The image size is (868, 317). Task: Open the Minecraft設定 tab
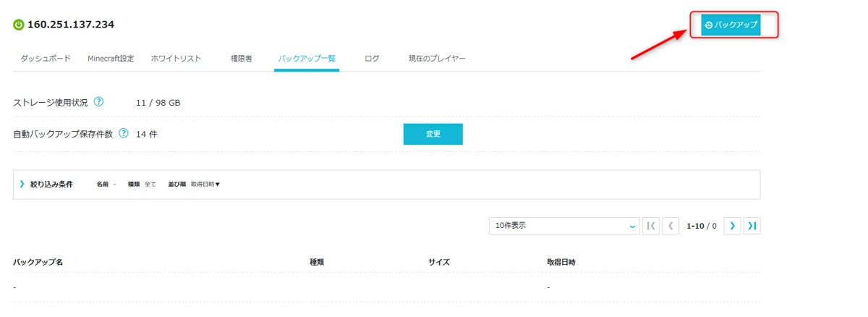coord(111,59)
